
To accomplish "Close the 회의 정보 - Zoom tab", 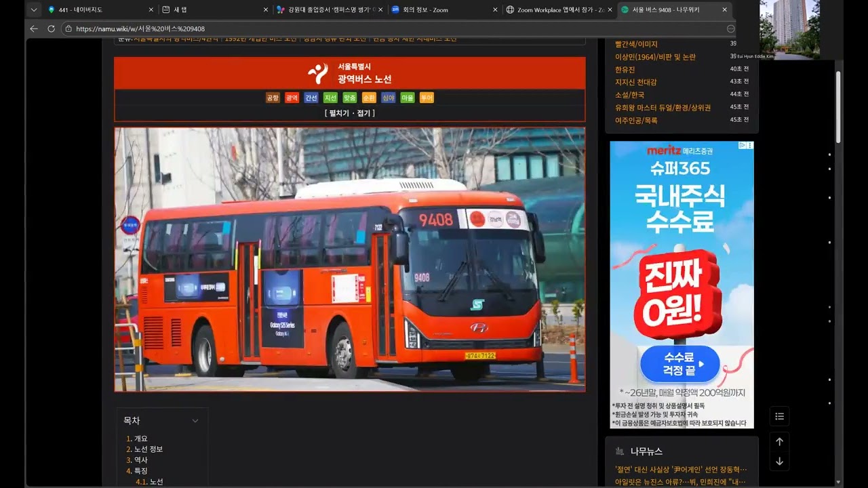I will 494,9.
